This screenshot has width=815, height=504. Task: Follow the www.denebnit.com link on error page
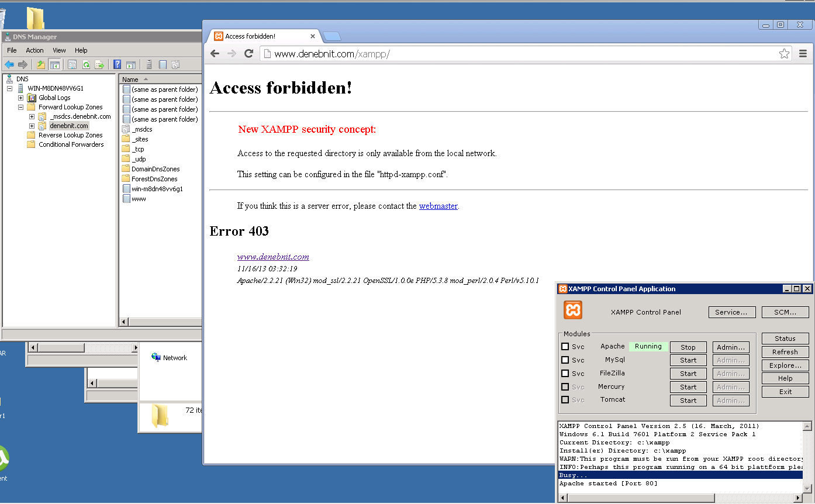pyautogui.click(x=273, y=257)
